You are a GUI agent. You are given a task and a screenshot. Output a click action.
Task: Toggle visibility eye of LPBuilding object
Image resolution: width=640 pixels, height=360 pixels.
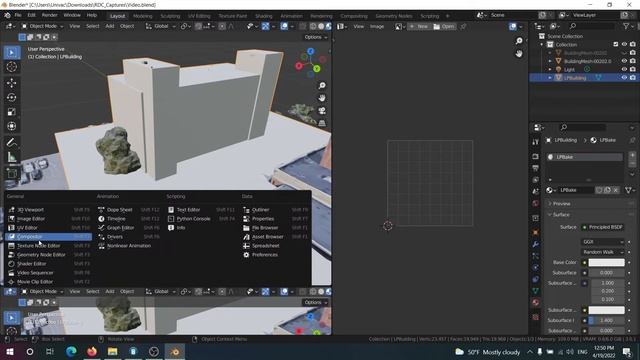[624, 78]
